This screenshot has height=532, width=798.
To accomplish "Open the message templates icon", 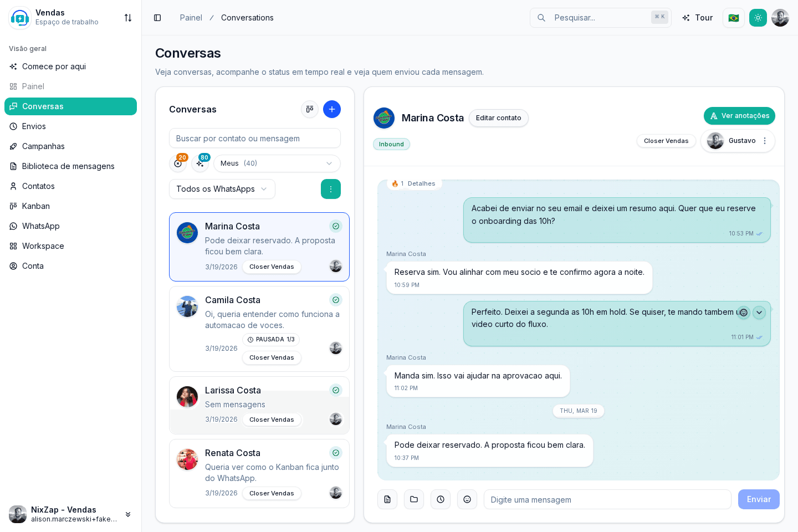I will [x=387, y=499].
